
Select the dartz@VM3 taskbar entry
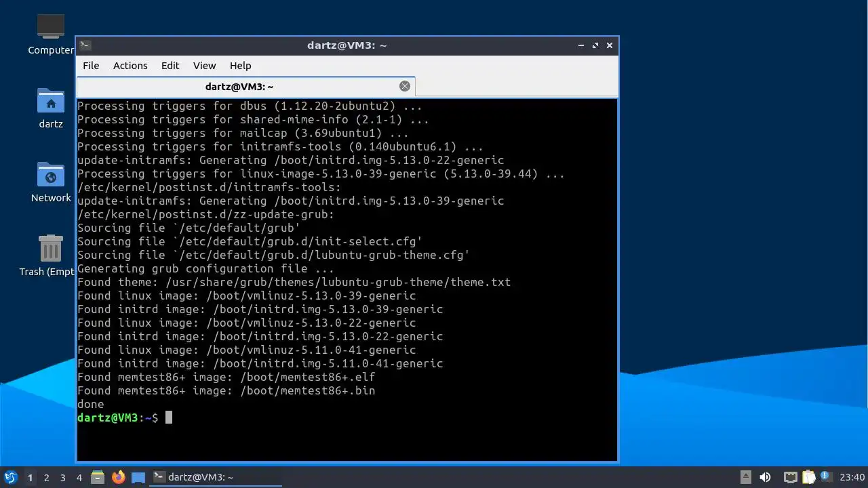tap(216, 477)
